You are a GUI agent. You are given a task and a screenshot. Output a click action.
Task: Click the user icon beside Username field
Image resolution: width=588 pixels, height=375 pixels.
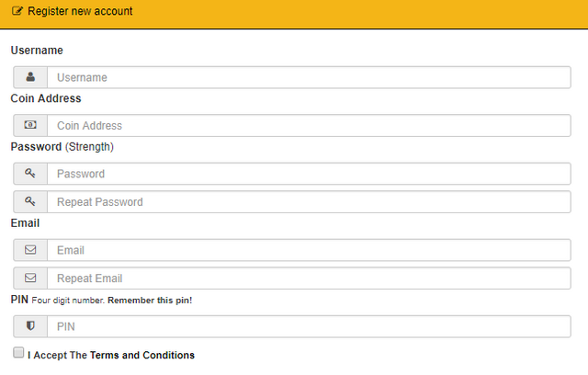tap(30, 77)
